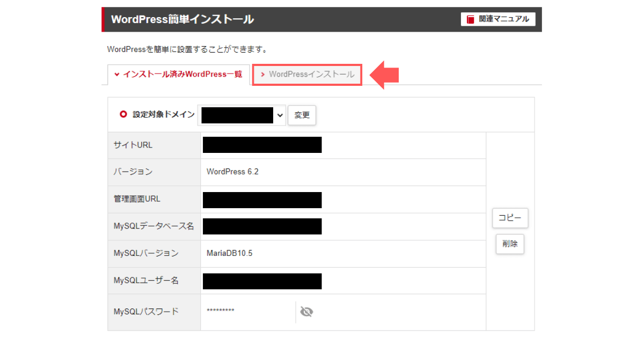
Task: Click the 管理画面URL value cell
Action: point(262,199)
